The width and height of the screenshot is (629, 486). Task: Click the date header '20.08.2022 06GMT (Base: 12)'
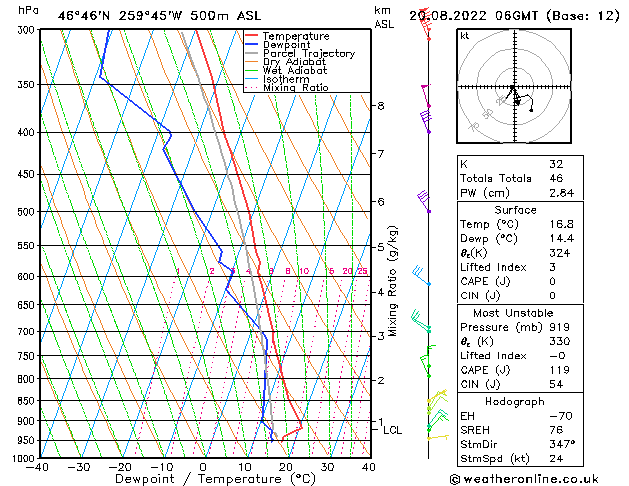coord(514,16)
